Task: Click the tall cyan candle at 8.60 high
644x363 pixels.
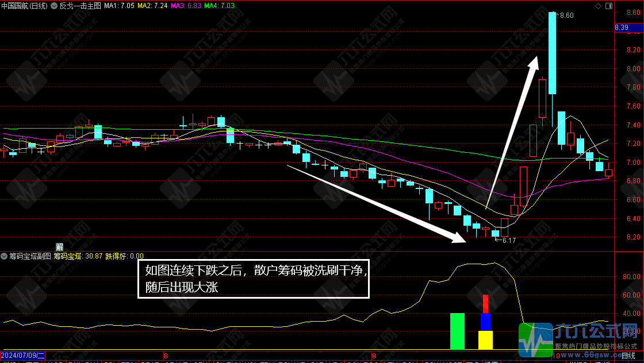Action: [552, 53]
